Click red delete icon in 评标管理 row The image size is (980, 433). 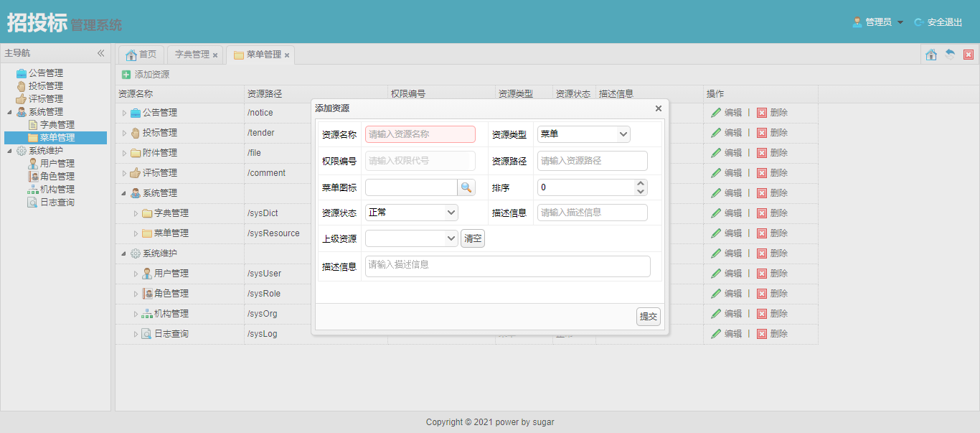click(x=762, y=173)
